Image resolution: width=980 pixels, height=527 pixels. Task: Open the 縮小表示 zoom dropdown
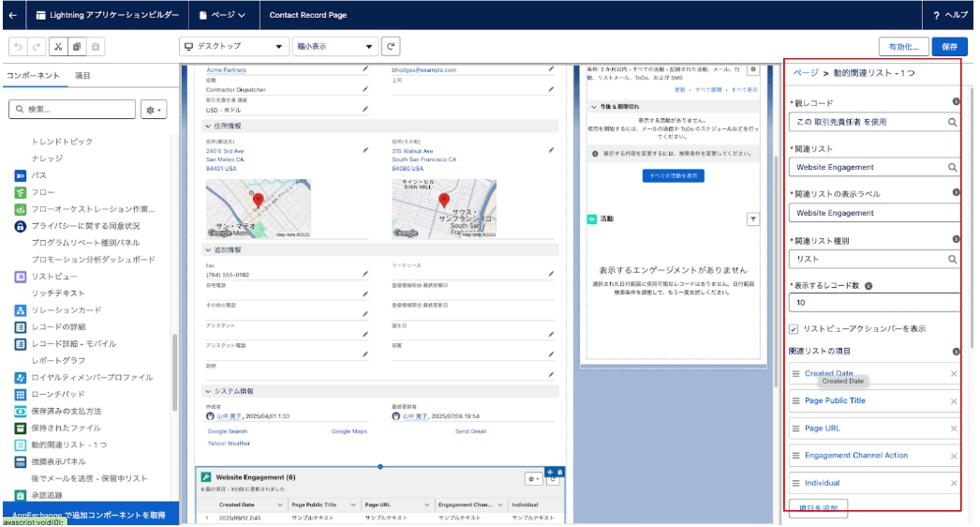[x=336, y=46]
